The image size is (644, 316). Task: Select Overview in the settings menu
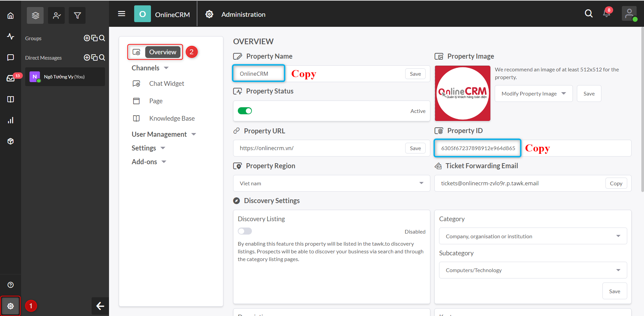tap(163, 52)
